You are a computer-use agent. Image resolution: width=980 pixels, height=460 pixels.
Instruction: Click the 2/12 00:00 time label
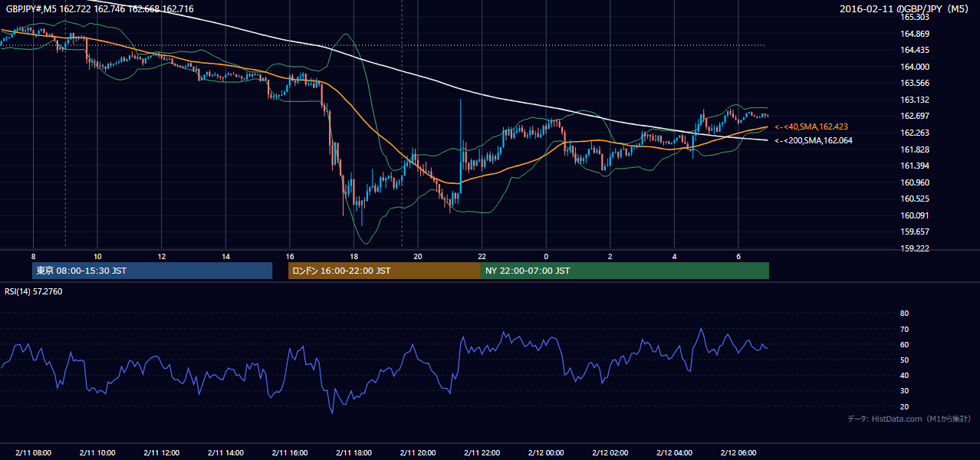click(546, 452)
